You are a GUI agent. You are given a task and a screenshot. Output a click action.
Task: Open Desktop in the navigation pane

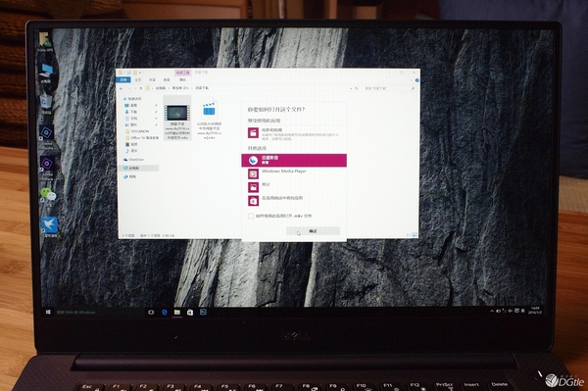tap(131, 105)
